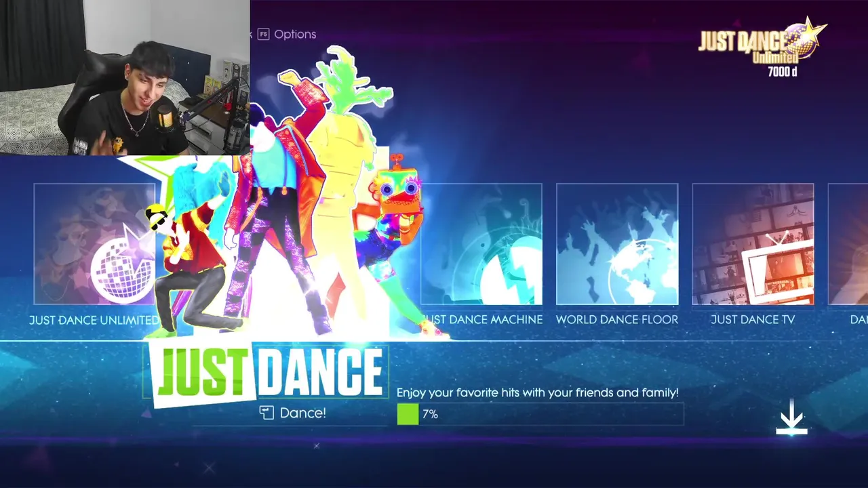Click the F5 key icon beside Options
The width and height of the screenshot is (868, 488).
point(263,34)
